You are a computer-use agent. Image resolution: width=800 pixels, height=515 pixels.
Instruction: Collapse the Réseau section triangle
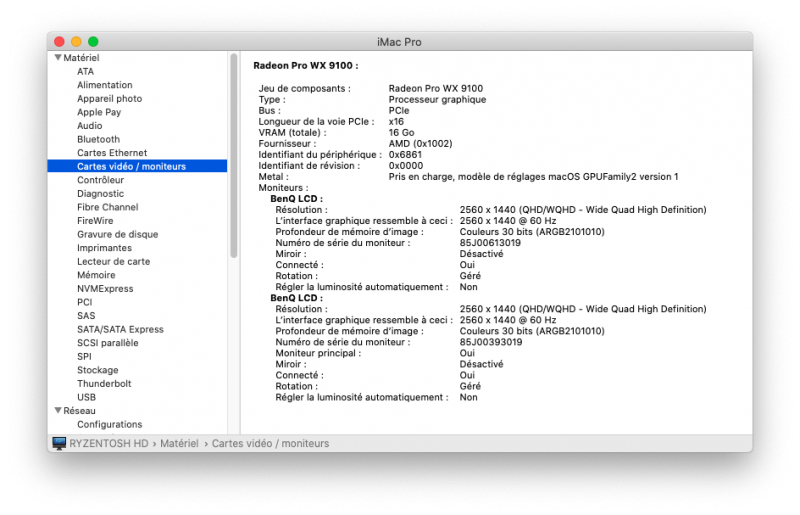(58, 410)
